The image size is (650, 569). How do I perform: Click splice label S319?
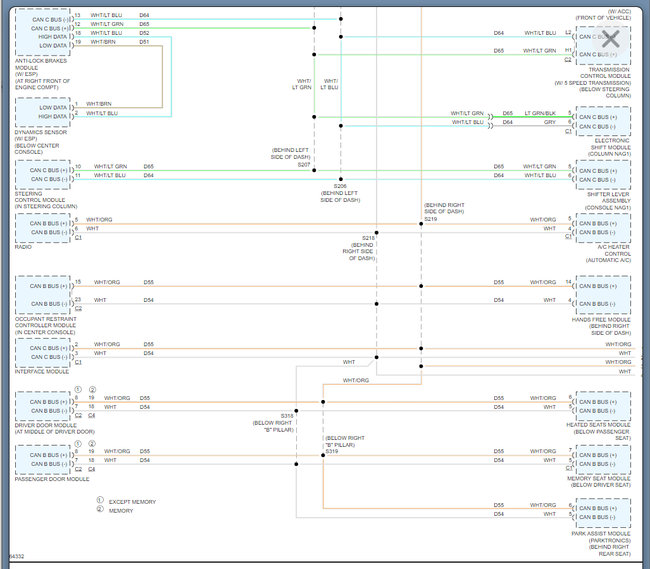tap(332, 451)
